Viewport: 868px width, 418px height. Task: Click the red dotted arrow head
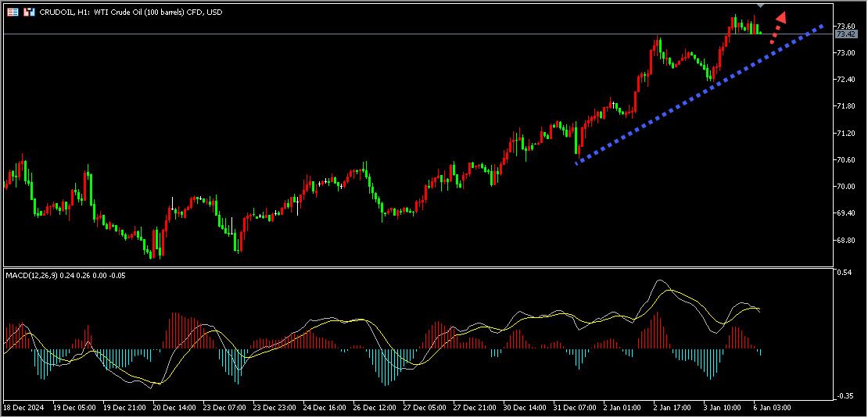(x=780, y=18)
